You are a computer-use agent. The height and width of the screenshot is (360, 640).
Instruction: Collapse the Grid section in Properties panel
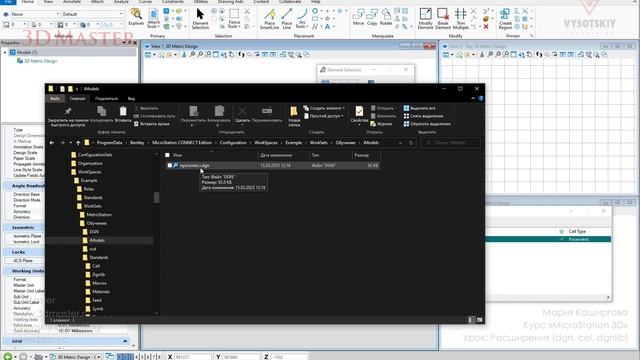pyautogui.click(x=125, y=341)
